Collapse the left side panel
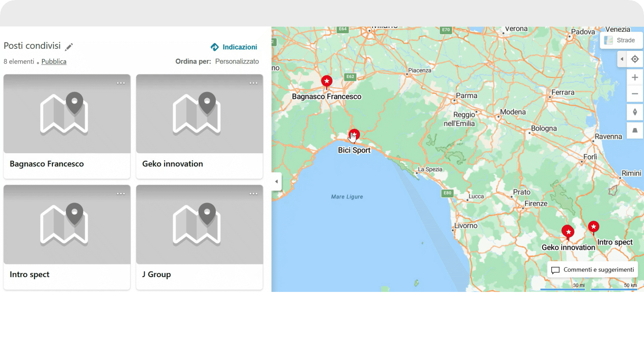This screenshot has height=353, width=644. click(x=277, y=181)
